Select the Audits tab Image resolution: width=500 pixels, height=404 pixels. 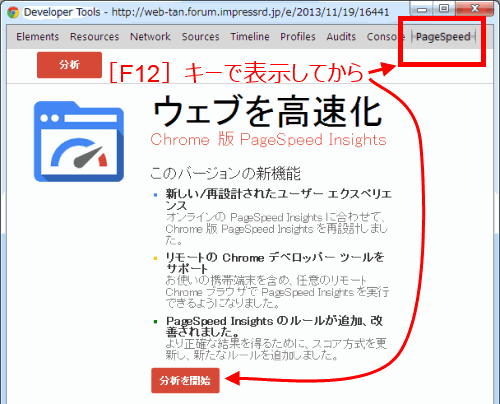click(x=341, y=37)
